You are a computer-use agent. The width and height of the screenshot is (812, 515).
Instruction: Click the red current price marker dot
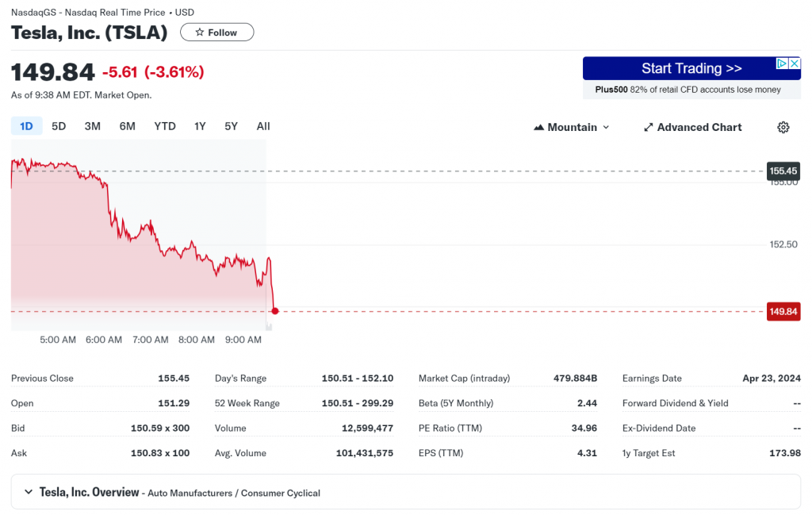coord(275,311)
